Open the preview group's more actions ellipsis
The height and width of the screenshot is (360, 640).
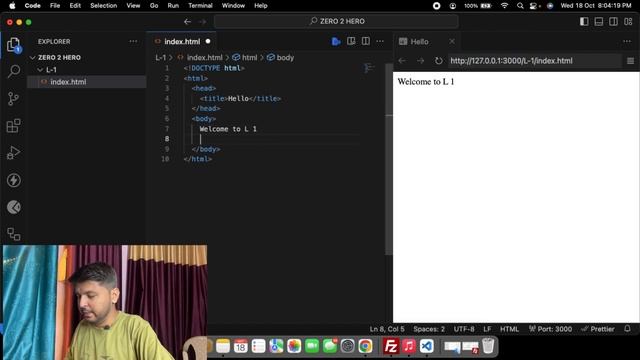pyautogui.click(x=627, y=41)
